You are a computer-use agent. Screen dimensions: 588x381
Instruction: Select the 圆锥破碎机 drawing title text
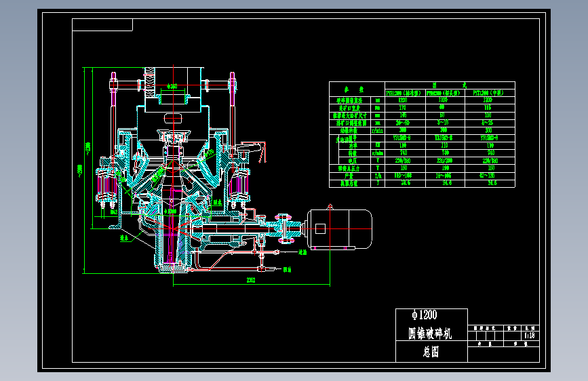430,333
